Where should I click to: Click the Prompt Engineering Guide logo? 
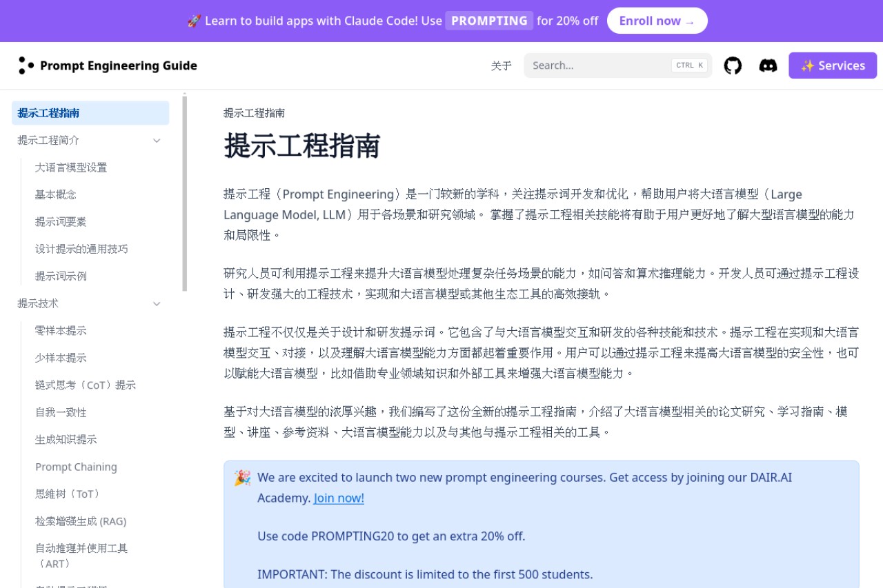26,65
